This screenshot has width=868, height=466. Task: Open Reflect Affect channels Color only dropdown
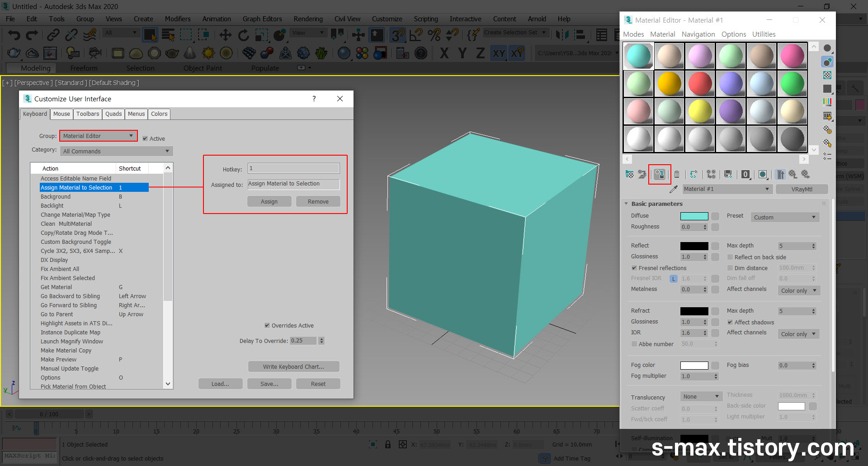point(799,290)
